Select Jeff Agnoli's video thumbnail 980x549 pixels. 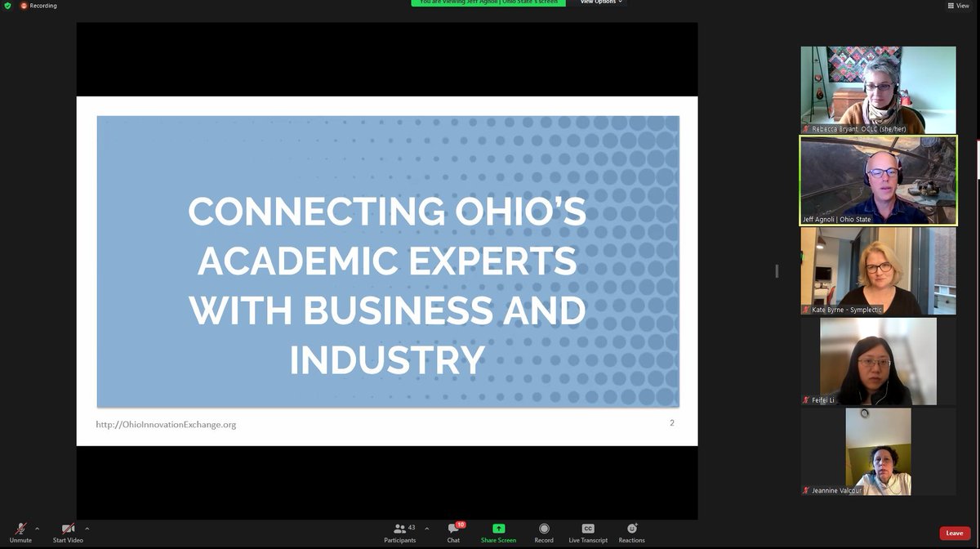(878, 180)
